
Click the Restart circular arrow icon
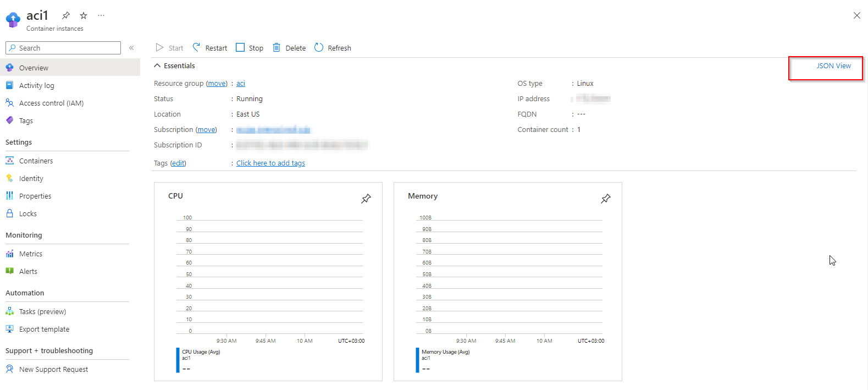pyautogui.click(x=196, y=47)
